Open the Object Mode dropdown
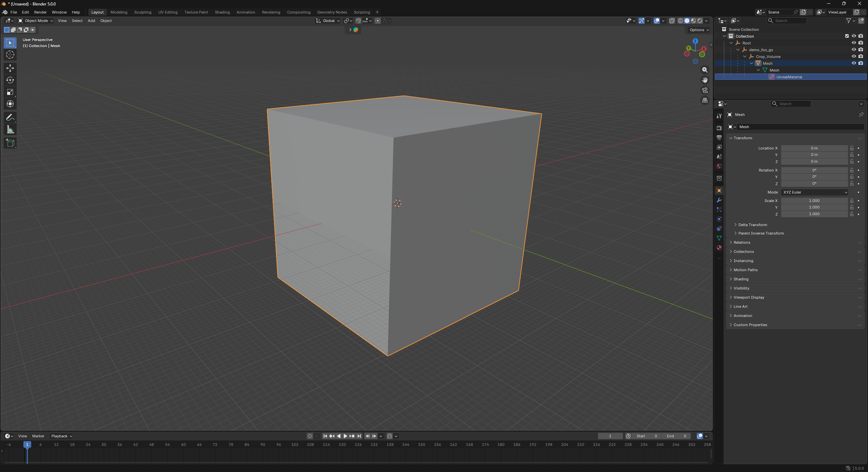 coord(36,21)
